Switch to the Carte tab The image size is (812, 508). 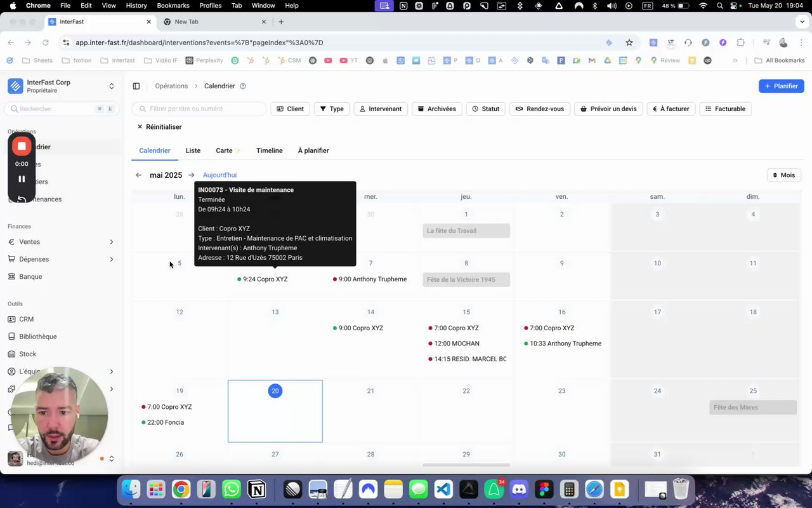click(228, 150)
